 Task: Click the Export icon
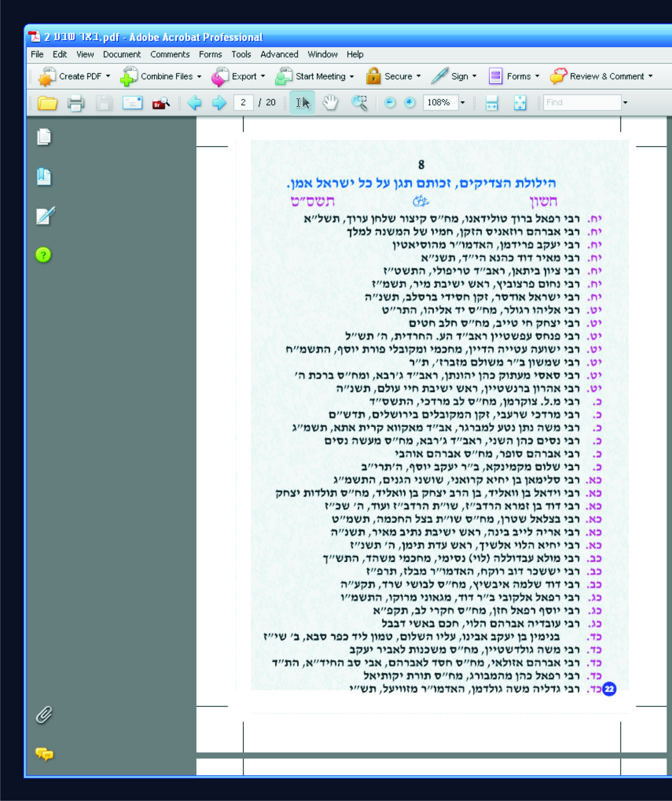220,76
